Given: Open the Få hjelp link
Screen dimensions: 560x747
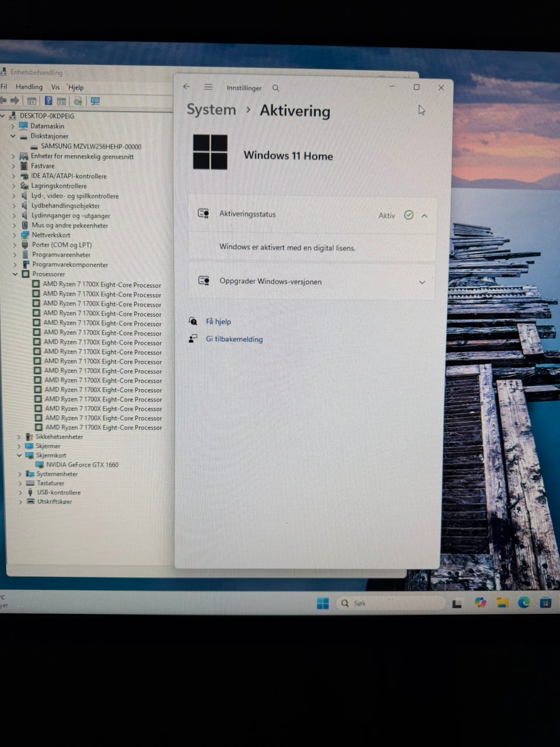Looking at the screenshot, I should pos(218,321).
